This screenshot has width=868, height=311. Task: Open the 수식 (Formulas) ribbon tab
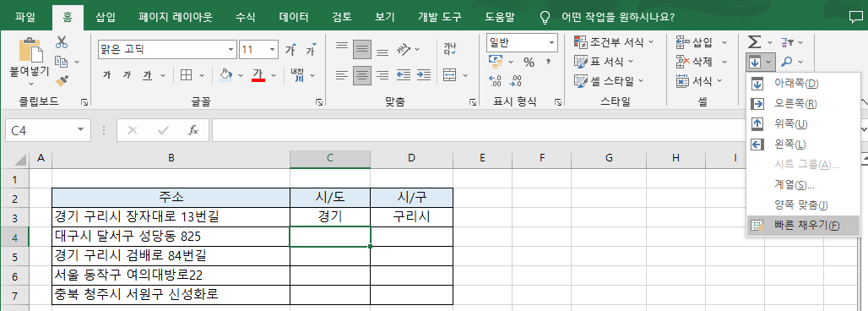click(x=245, y=17)
